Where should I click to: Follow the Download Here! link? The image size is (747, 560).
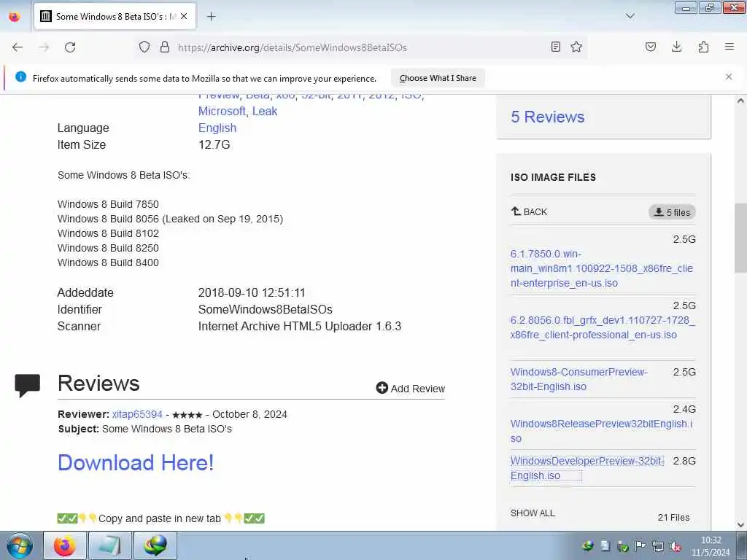[136, 462]
